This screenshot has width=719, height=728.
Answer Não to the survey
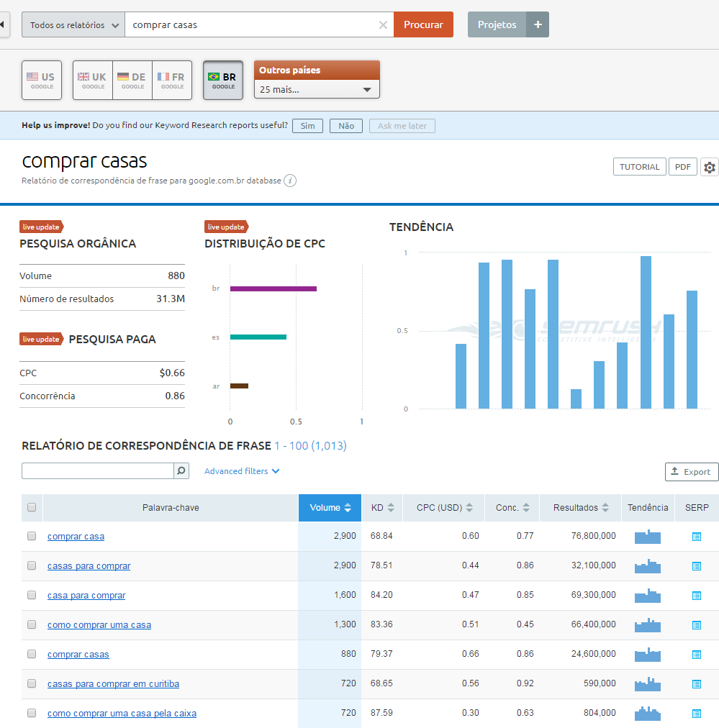coord(346,126)
